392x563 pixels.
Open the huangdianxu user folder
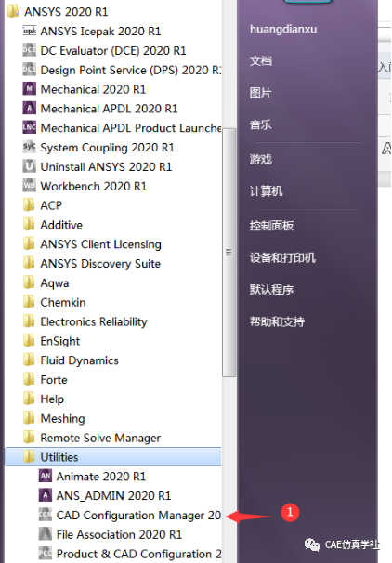283,29
